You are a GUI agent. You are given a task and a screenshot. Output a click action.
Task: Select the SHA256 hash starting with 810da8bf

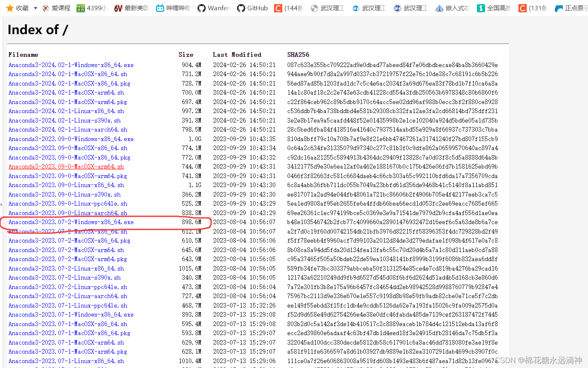point(393,139)
